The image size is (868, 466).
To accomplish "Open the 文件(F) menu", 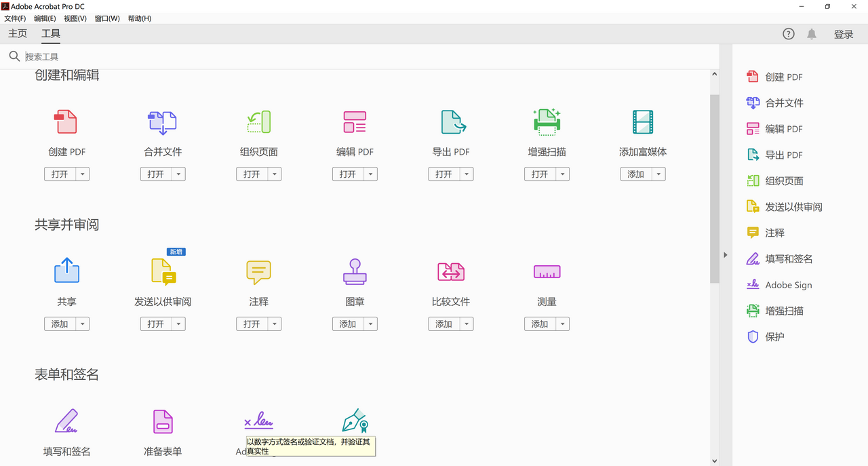I will tap(15, 18).
